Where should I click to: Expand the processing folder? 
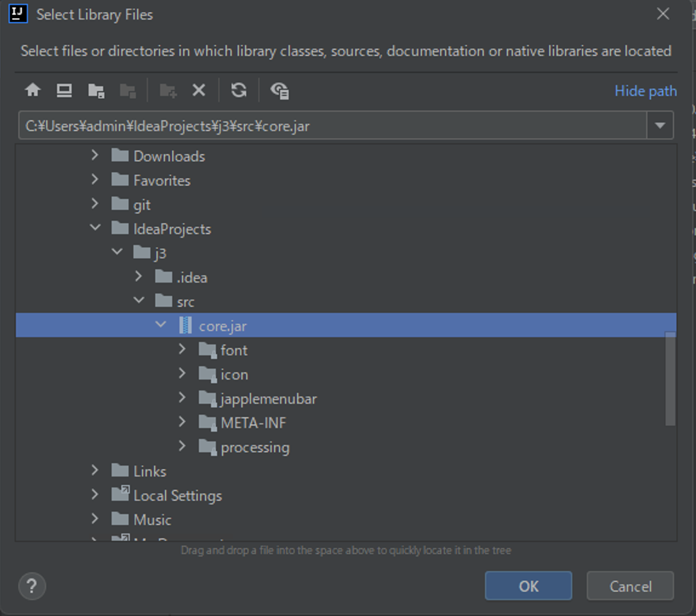[182, 446]
